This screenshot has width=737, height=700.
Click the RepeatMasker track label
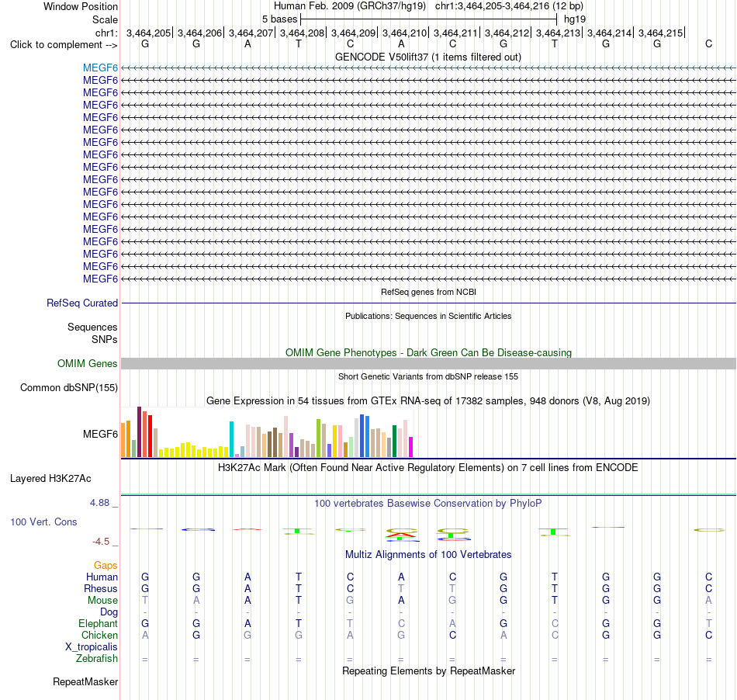85,681
